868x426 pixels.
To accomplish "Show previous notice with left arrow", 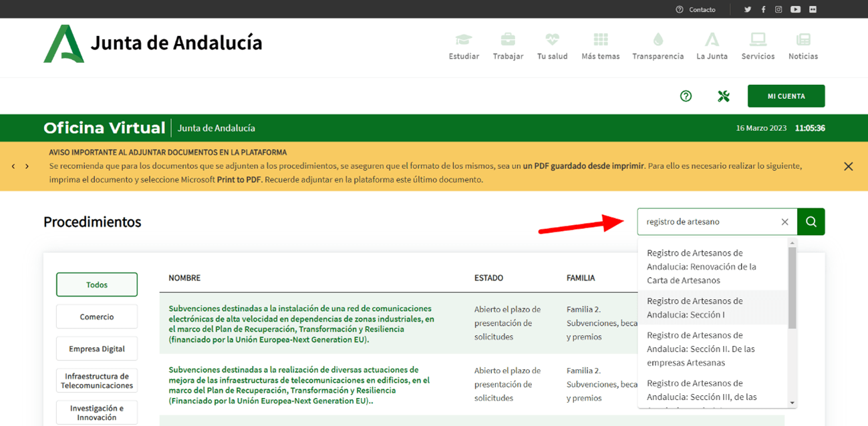I will 13,166.
